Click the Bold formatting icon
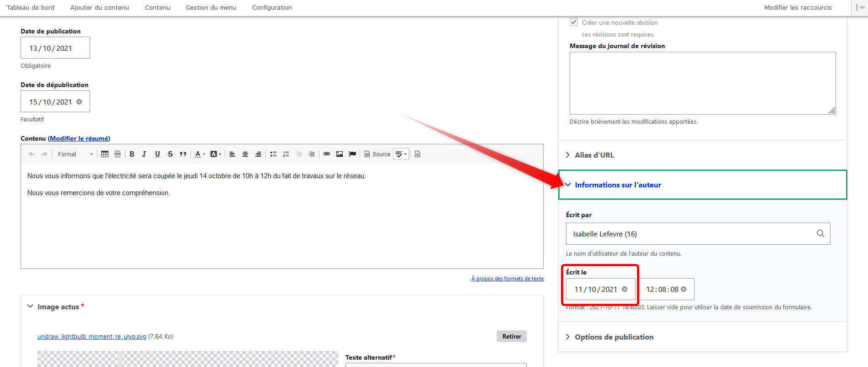The height and width of the screenshot is (367, 868). tap(132, 154)
